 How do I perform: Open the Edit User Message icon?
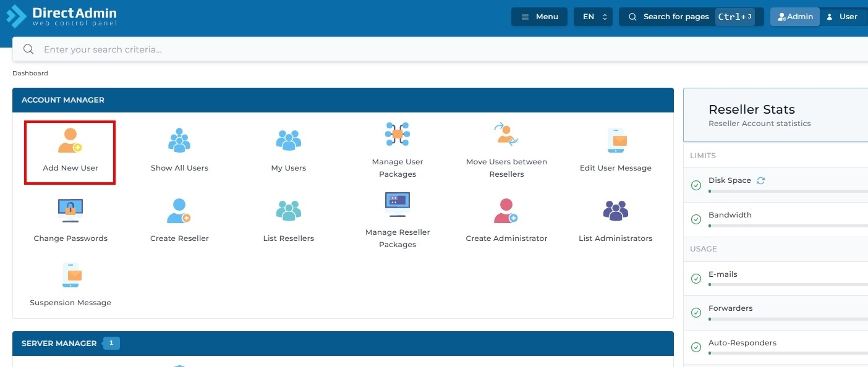coord(616,141)
